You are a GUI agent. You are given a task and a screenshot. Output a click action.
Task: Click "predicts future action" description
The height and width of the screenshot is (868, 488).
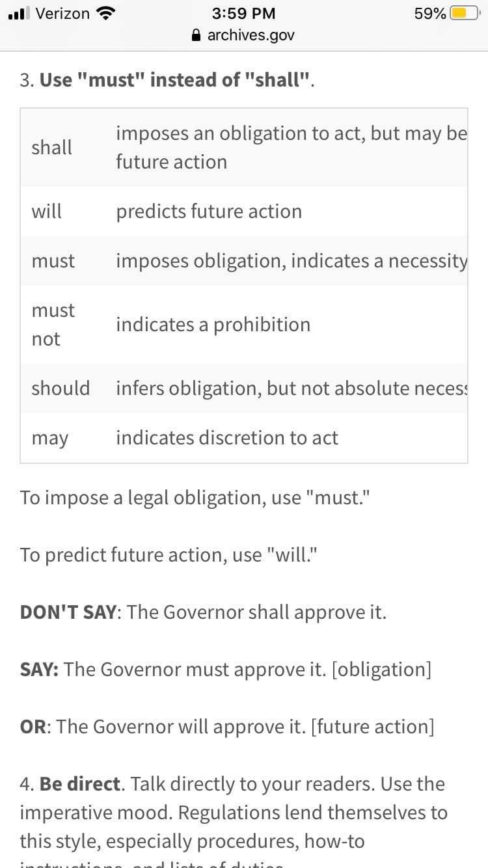[x=209, y=211]
